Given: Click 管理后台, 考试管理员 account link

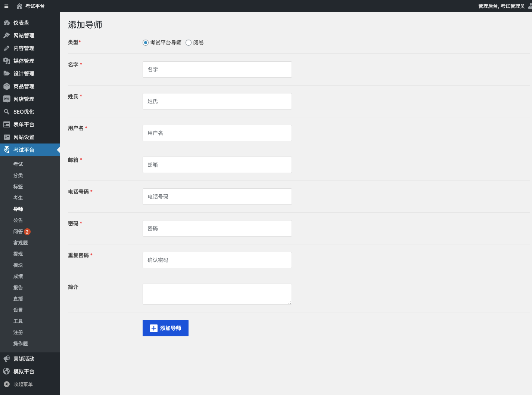Looking at the screenshot, I should pyautogui.click(x=501, y=6).
